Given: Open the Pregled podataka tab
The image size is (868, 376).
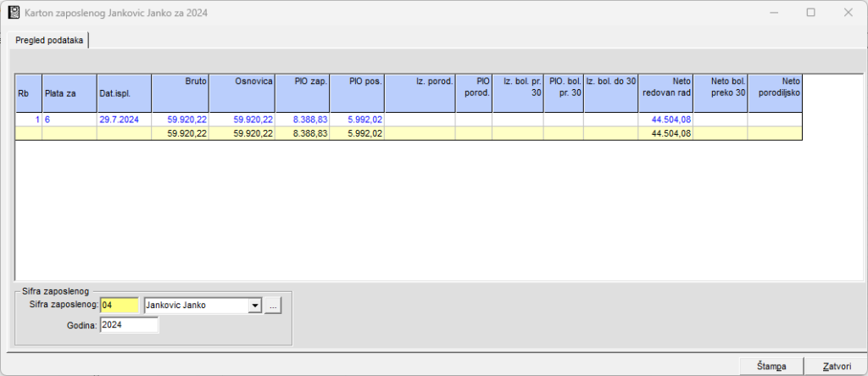Looking at the screenshot, I should [49, 41].
